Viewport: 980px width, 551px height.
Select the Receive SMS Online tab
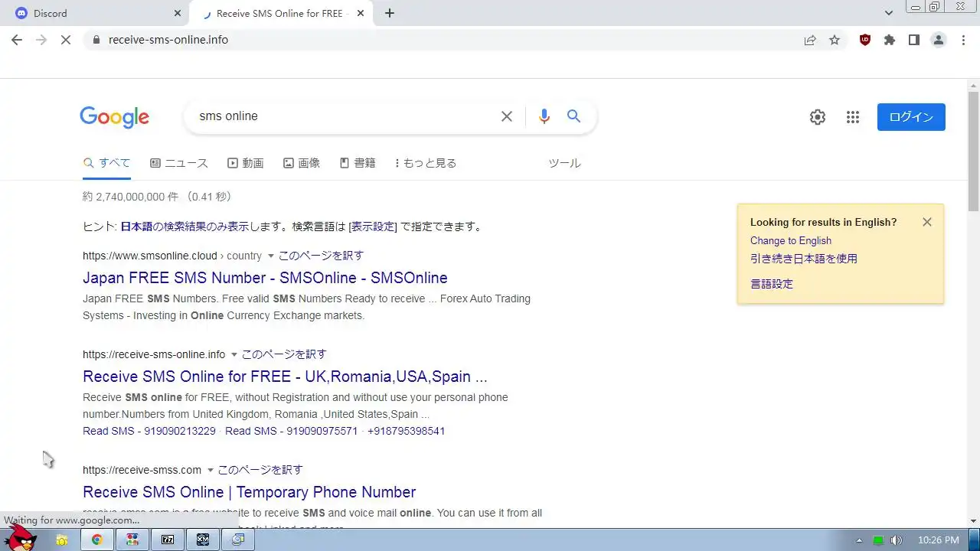[x=280, y=13]
